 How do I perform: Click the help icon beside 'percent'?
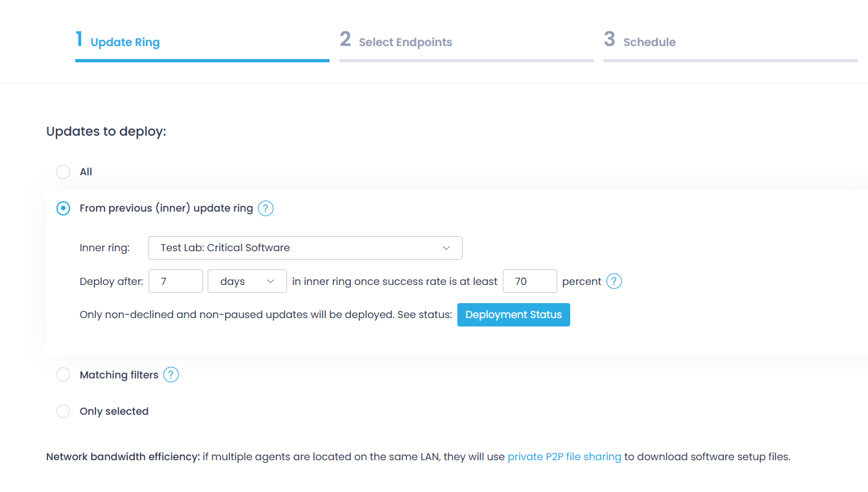pos(614,281)
